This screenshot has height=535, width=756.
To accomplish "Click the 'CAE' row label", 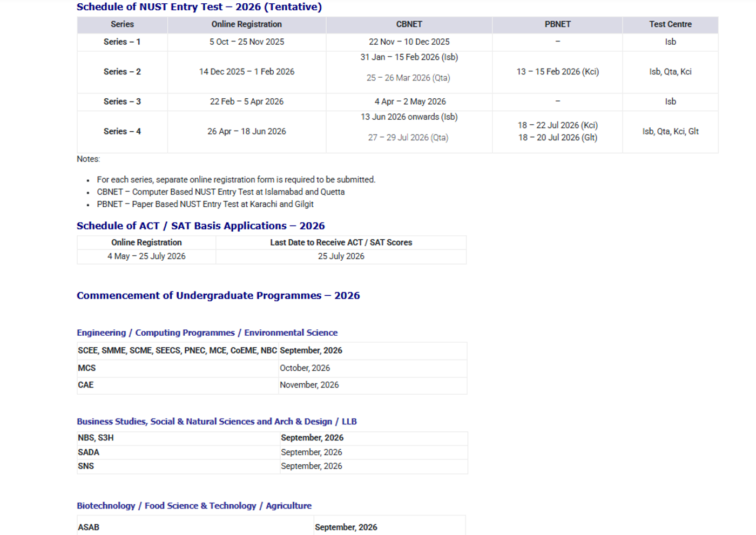I will click(x=86, y=385).
